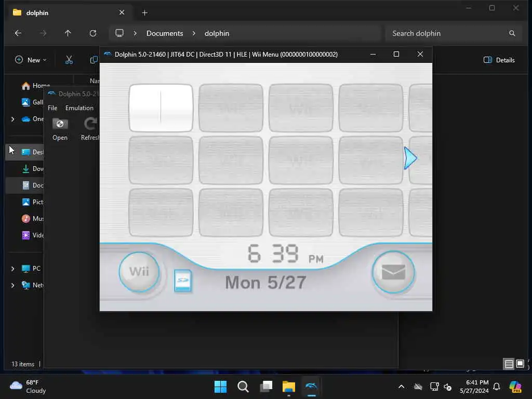The height and width of the screenshot is (399, 532).
Task: Click the PC monitor icon in address bar
Action: coord(119,33)
